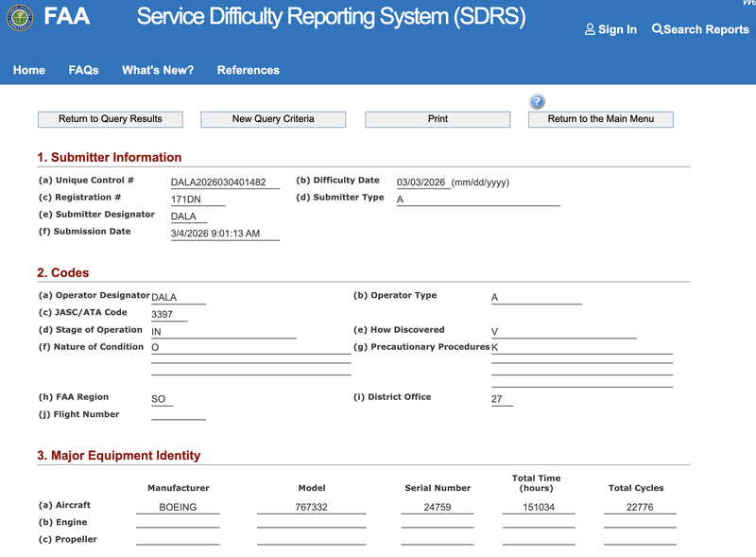Open Search Reports in header
Screen dimensions: 756x557
pos(700,29)
